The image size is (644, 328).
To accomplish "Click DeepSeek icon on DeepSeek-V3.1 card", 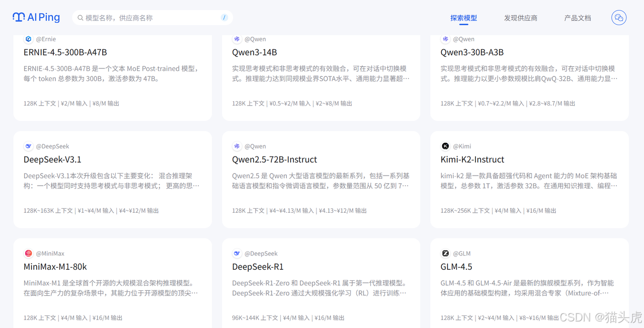I will coord(28,146).
